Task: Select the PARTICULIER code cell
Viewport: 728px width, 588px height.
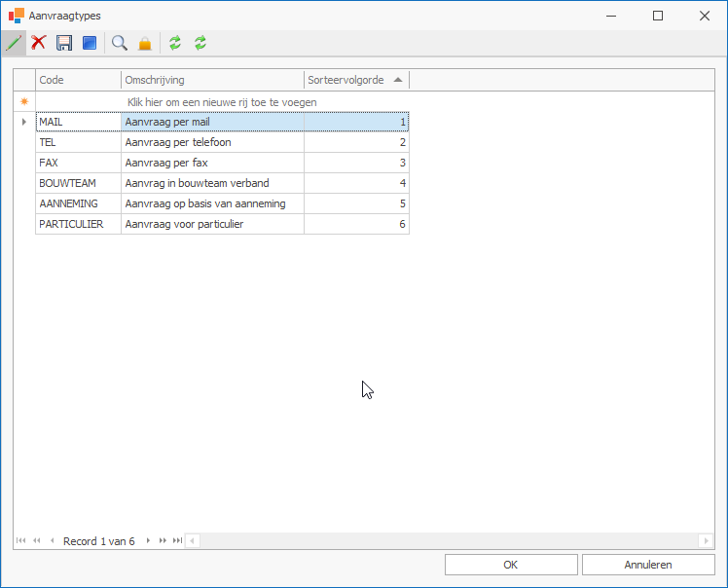Action: (x=78, y=224)
